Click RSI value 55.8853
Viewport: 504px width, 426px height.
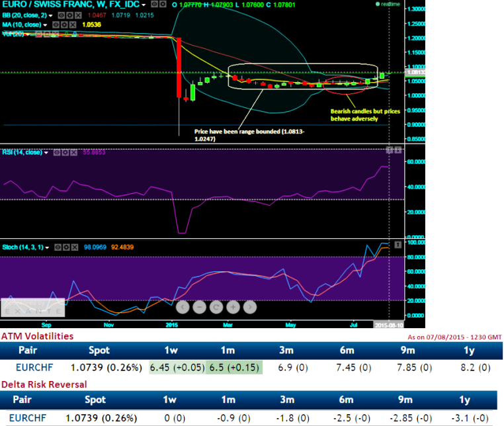pyautogui.click(x=94, y=152)
